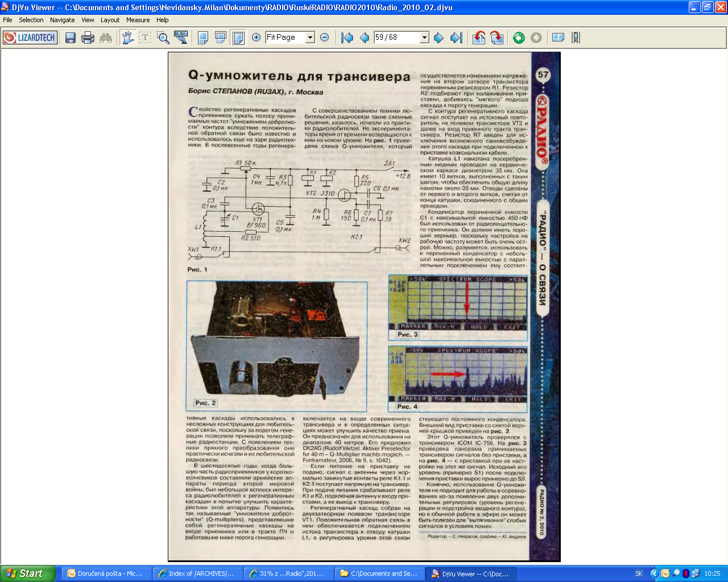Select the text selection tool
The height and width of the screenshot is (582, 728).
(146, 38)
